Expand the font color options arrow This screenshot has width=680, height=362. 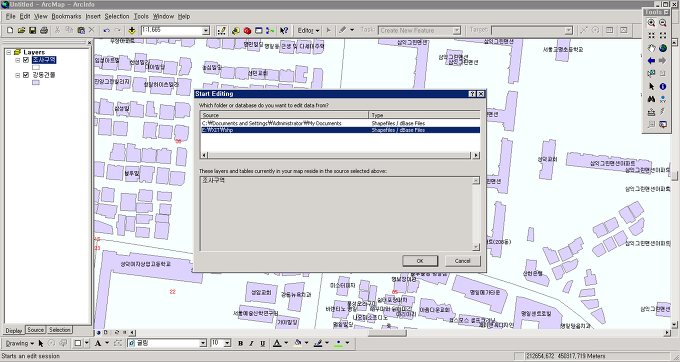pos(286,343)
